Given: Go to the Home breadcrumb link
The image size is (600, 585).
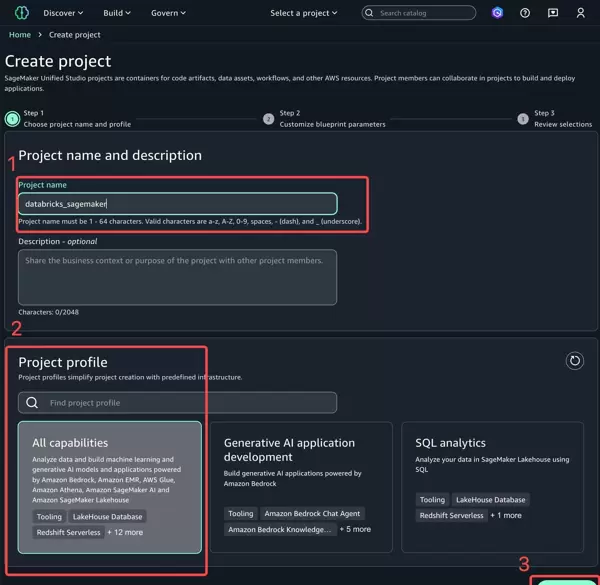Looking at the screenshot, I should point(19,35).
